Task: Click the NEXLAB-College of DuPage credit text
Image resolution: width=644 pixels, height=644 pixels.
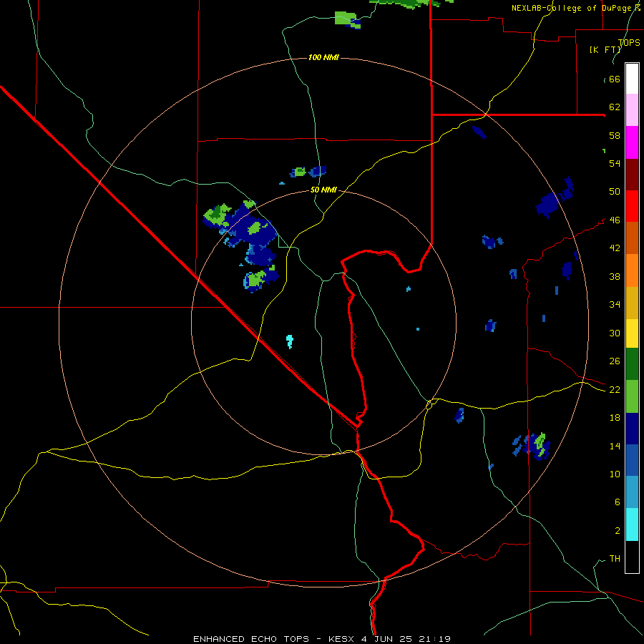Action: tap(575, 8)
